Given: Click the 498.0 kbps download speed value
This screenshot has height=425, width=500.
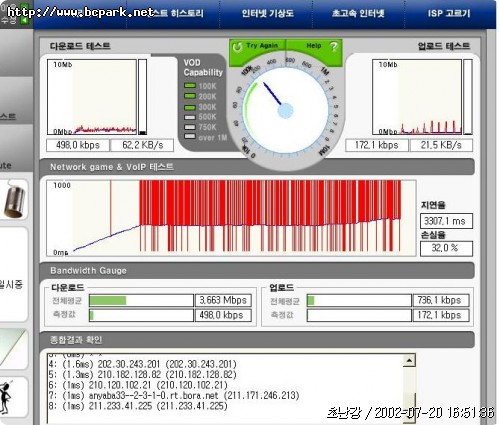Looking at the screenshot, I should [x=78, y=145].
